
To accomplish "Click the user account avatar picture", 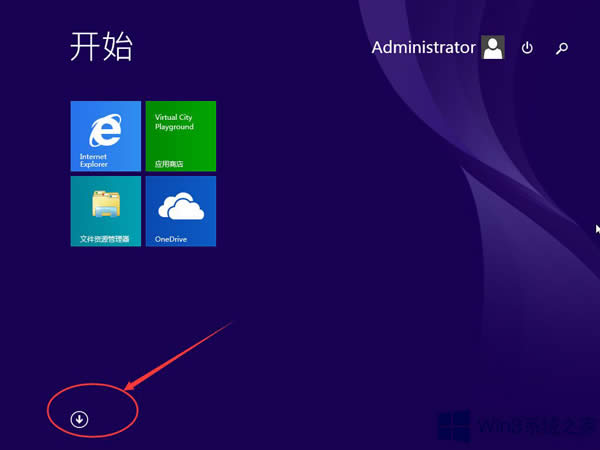I will pyautogui.click(x=493, y=47).
